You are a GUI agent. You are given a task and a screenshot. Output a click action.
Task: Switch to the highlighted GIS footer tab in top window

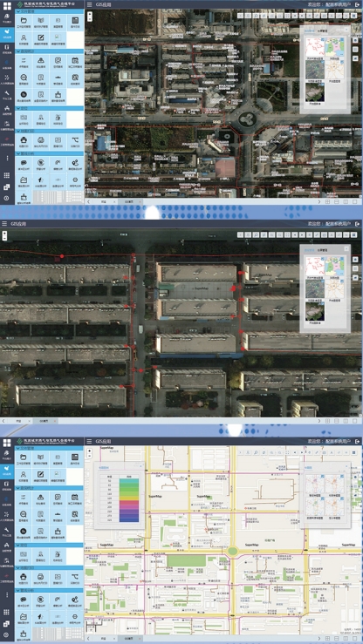(x=130, y=202)
